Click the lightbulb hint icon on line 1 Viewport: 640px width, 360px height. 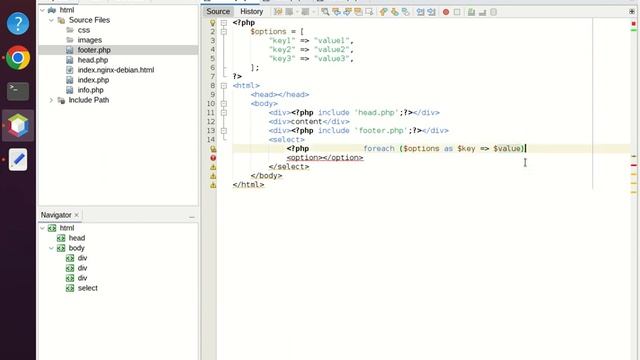pos(213,23)
